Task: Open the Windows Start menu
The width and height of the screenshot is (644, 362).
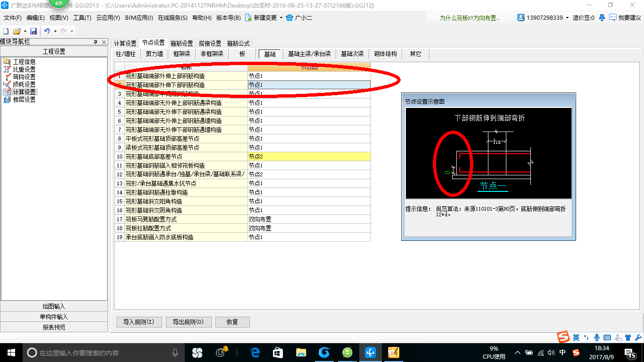Action: pyautogui.click(x=11, y=352)
